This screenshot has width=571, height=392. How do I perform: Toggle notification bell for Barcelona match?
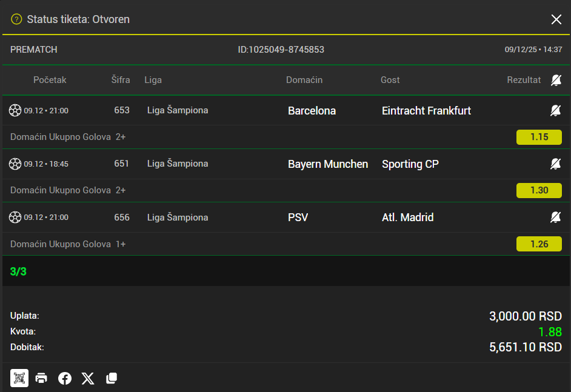point(555,110)
